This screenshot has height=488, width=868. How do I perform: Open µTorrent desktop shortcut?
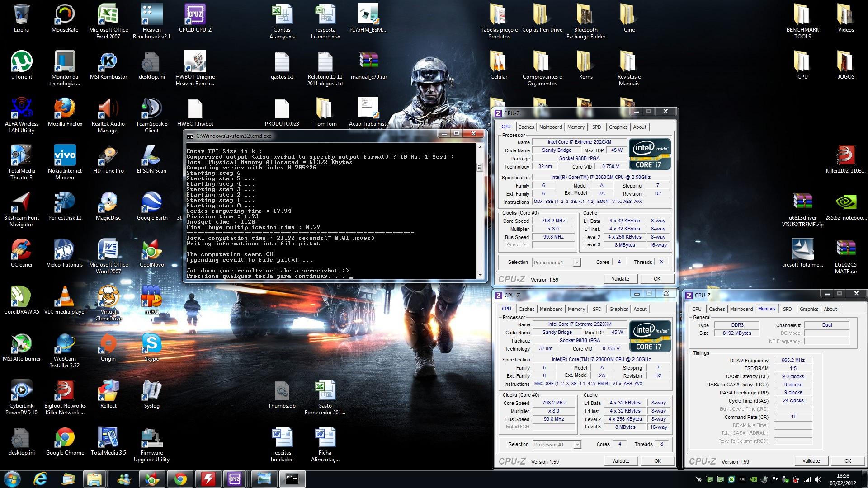pyautogui.click(x=21, y=66)
